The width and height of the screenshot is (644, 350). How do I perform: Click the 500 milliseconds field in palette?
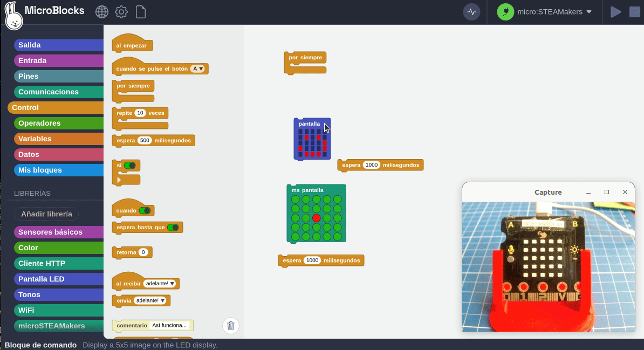[145, 141]
